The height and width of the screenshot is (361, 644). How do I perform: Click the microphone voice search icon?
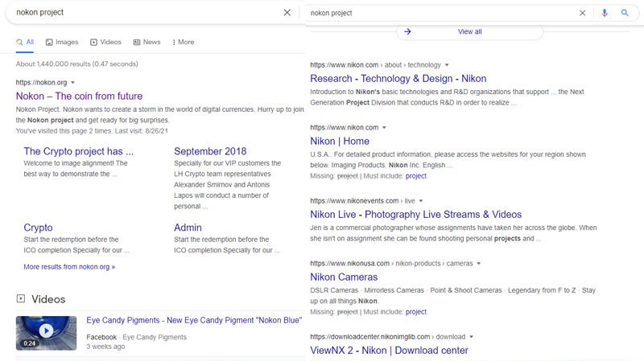click(x=605, y=13)
